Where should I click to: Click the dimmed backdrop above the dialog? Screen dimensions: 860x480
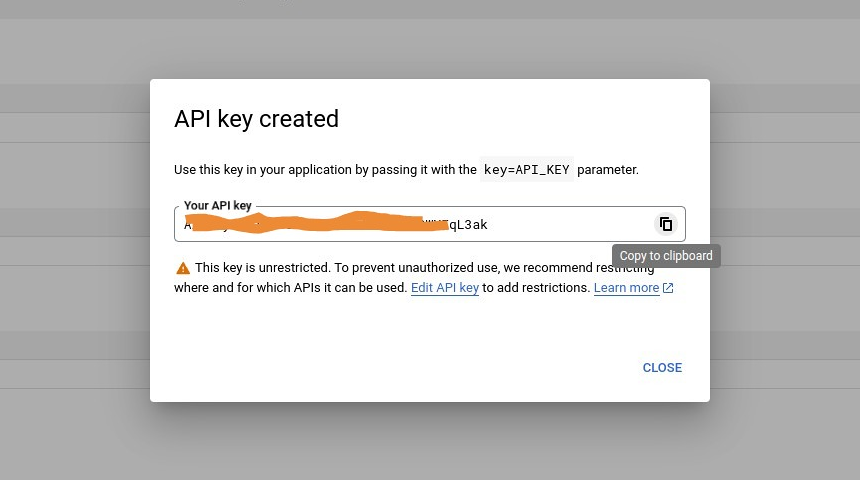pos(430,40)
